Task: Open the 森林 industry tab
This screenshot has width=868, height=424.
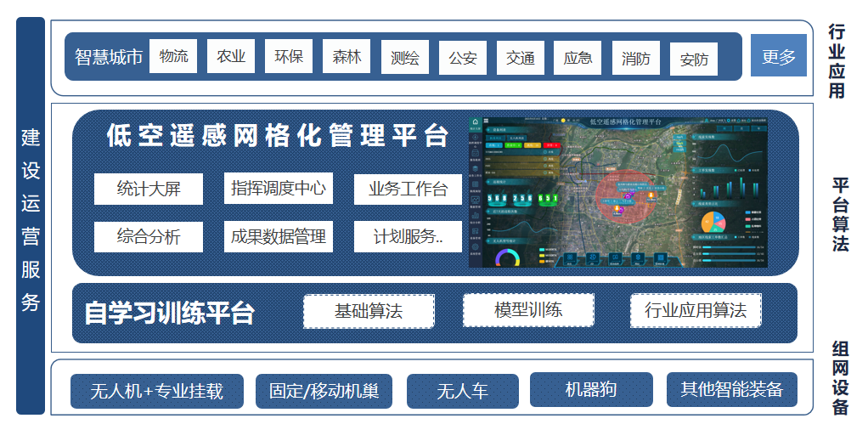Action: pyautogui.click(x=347, y=57)
